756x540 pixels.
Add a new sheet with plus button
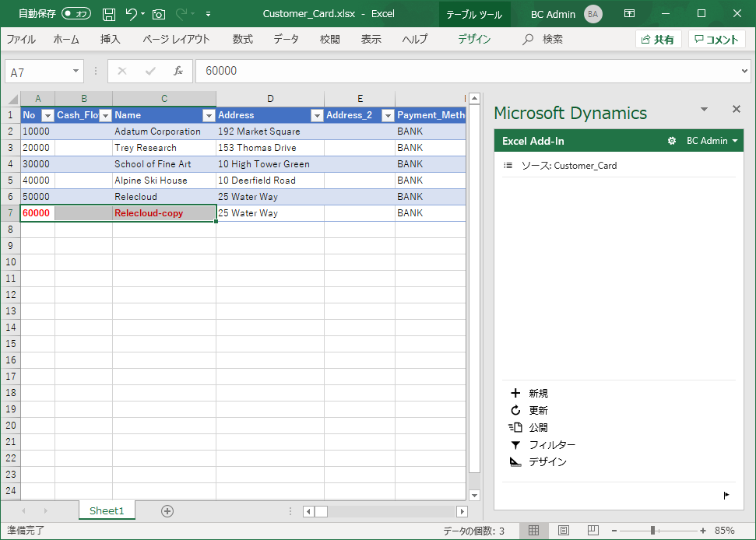167,511
